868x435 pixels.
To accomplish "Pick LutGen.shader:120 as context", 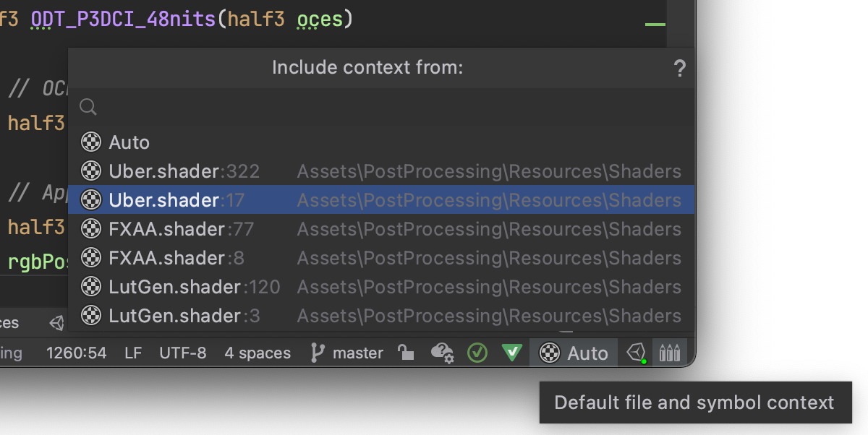I will pyautogui.click(x=381, y=286).
